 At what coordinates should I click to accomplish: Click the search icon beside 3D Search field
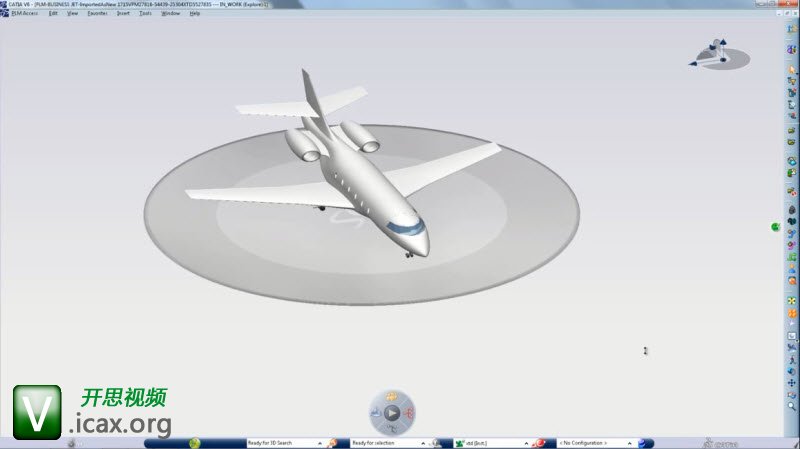click(x=332, y=443)
